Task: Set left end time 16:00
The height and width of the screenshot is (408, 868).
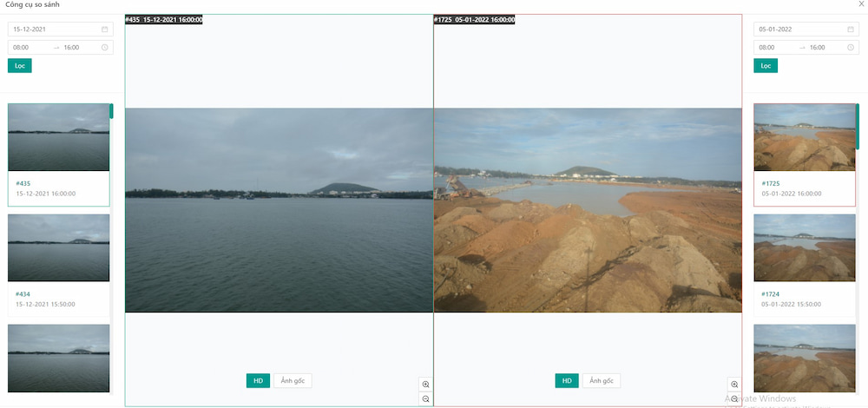Action: (71, 48)
